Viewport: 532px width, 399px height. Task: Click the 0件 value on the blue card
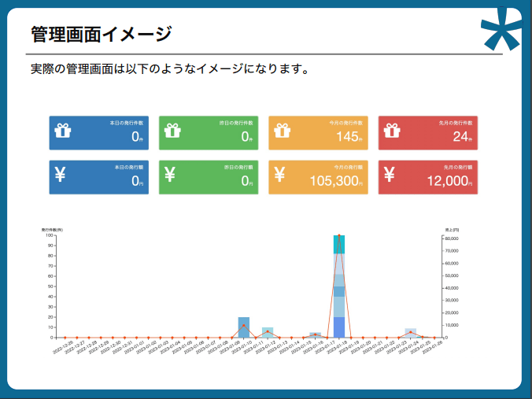(137, 137)
